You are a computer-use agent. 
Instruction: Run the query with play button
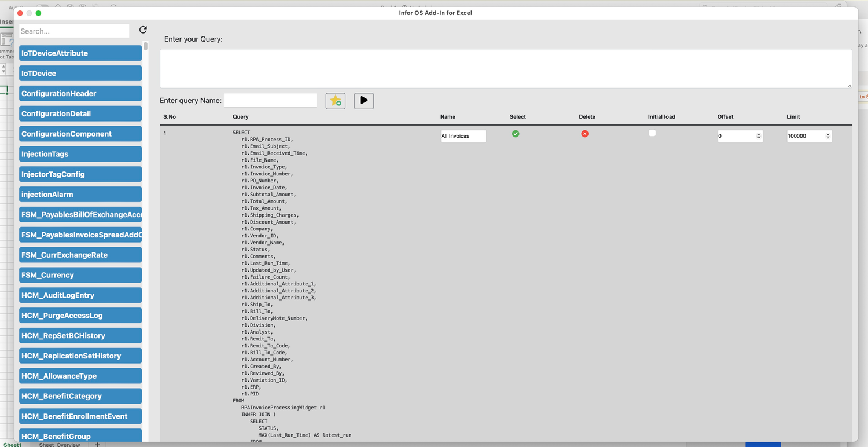pyautogui.click(x=363, y=101)
